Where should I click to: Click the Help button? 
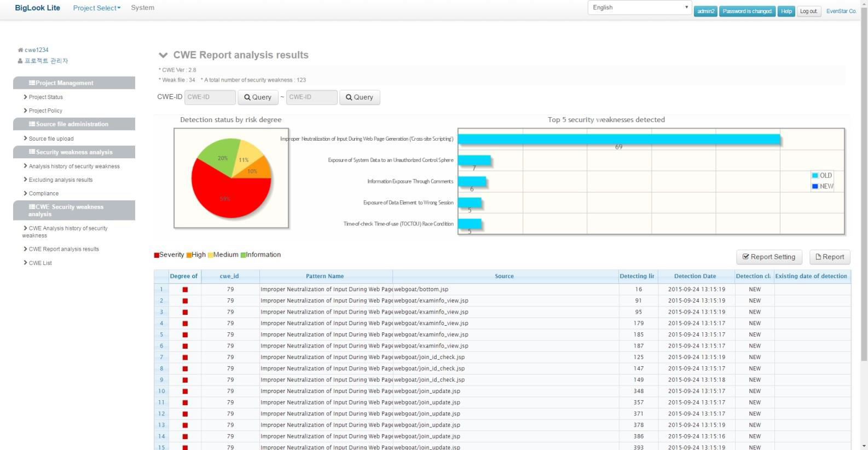786,11
